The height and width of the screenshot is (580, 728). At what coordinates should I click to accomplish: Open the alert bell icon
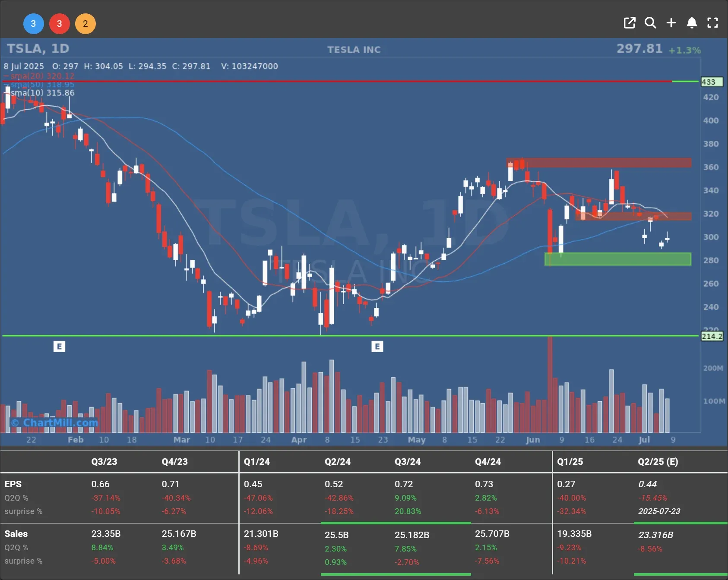click(x=692, y=23)
